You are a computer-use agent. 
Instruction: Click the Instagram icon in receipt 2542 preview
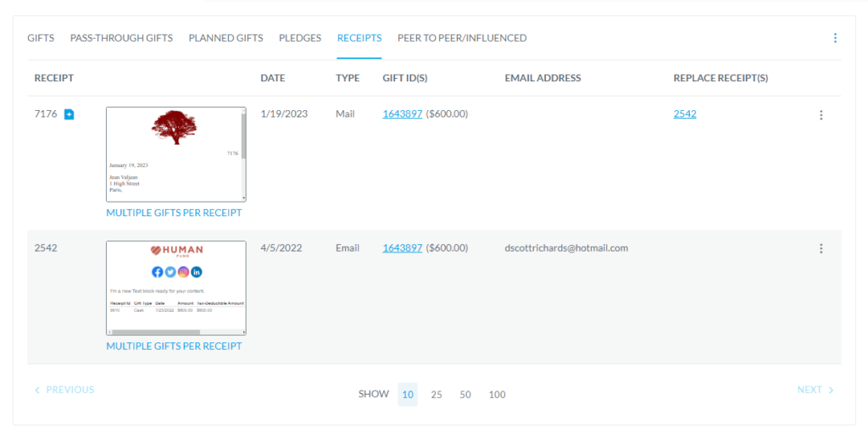[183, 272]
